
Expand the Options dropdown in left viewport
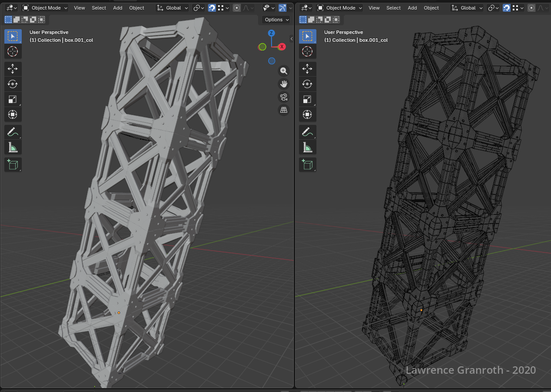[x=276, y=20]
